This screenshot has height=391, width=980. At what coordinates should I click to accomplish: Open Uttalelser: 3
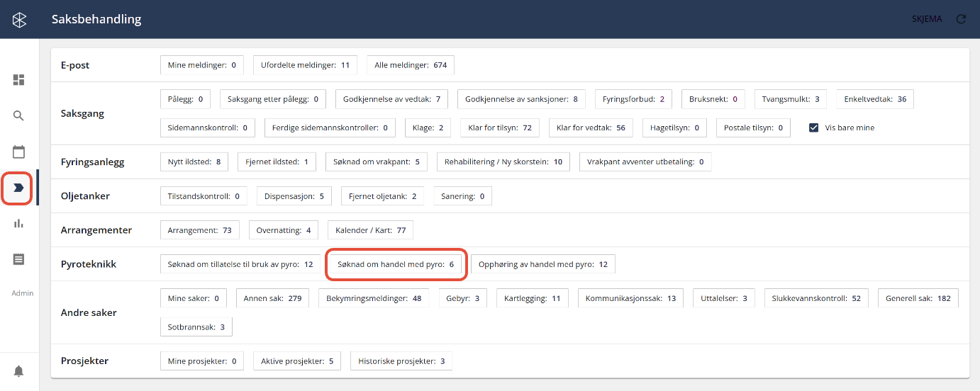(723, 298)
